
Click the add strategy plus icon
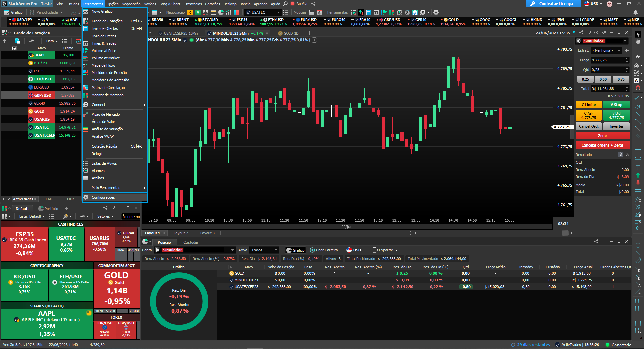point(627,50)
